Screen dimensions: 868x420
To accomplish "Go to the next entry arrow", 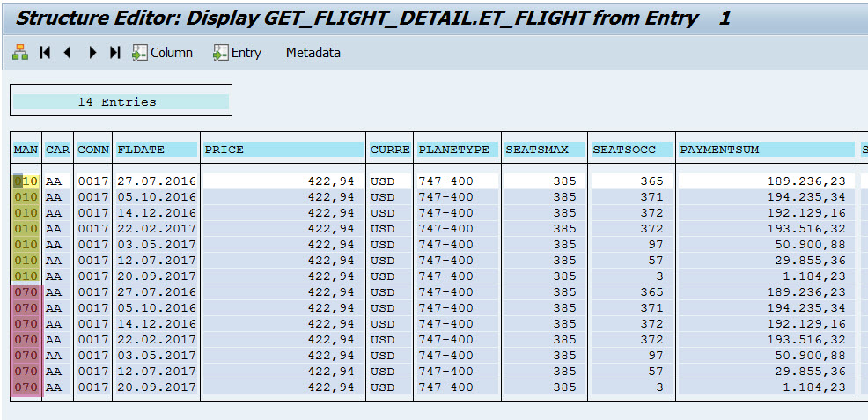I will pyautogui.click(x=92, y=53).
